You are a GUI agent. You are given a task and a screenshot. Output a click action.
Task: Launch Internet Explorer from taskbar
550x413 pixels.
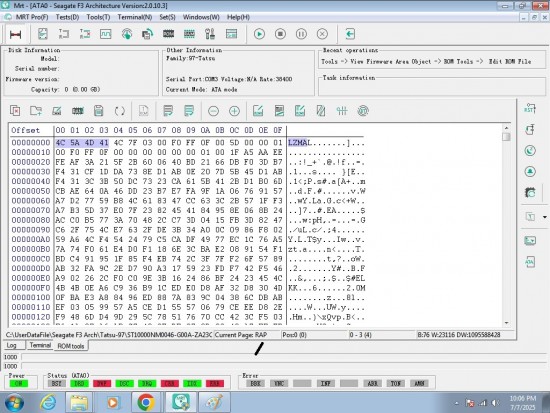(48, 402)
